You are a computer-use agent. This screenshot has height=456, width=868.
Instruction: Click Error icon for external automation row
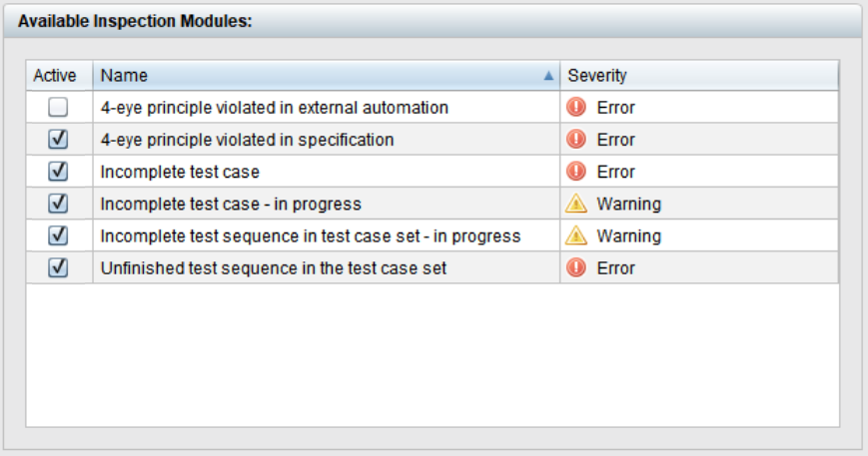(576, 107)
